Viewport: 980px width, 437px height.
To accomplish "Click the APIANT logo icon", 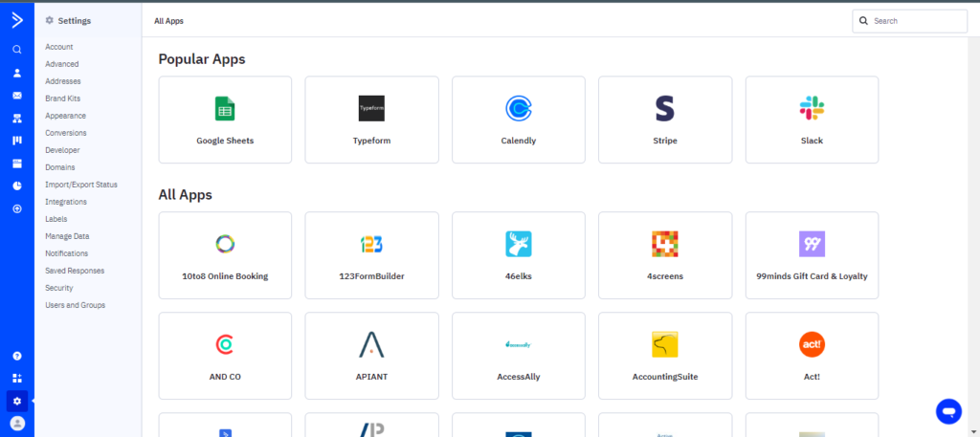I will (371, 344).
